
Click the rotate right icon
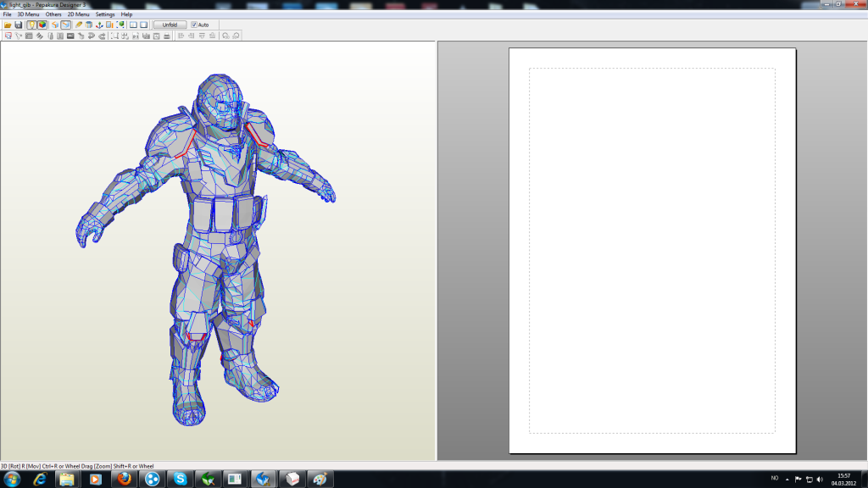(x=236, y=36)
